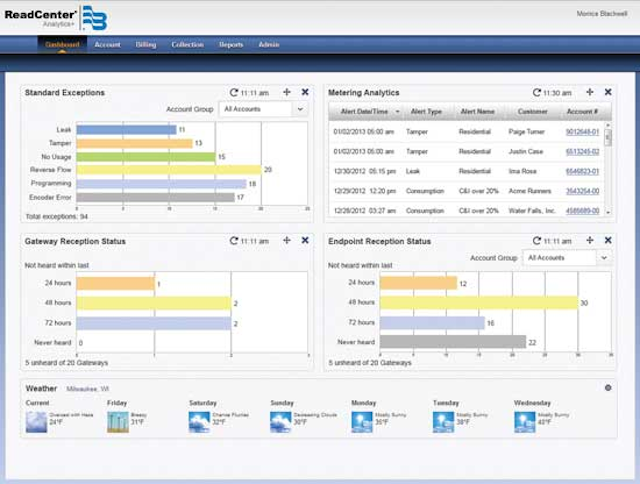The height and width of the screenshot is (484, 640).
Task: Click the No Usage exceptions bar
Action: 146,157
